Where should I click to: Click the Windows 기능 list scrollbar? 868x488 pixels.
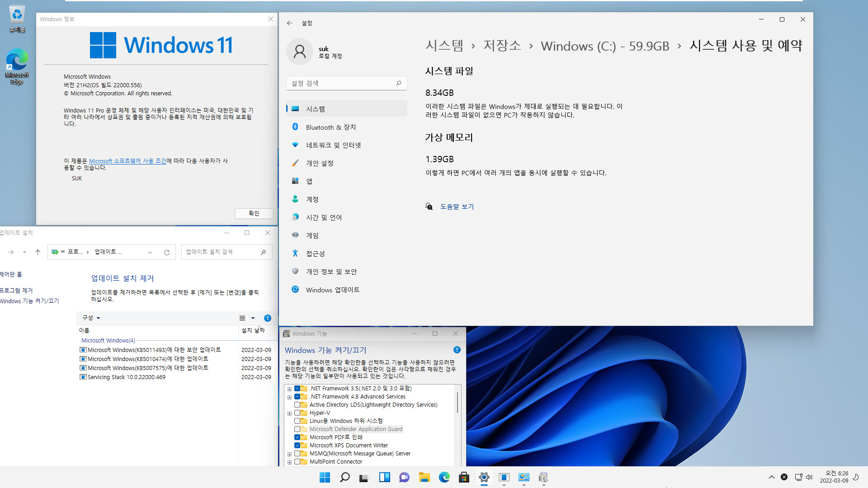(458, 402)
